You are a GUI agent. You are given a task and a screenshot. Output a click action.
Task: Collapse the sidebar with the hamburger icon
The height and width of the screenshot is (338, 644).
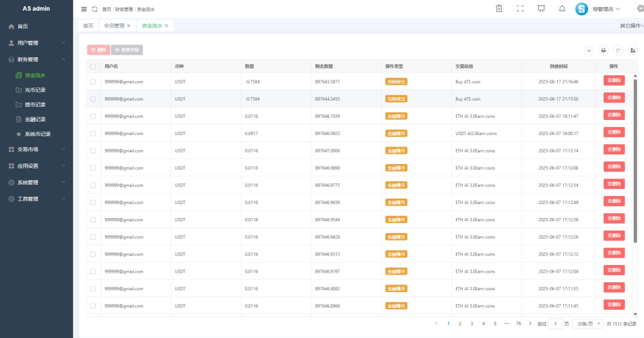pyautogui.click(x=84, y=9)
